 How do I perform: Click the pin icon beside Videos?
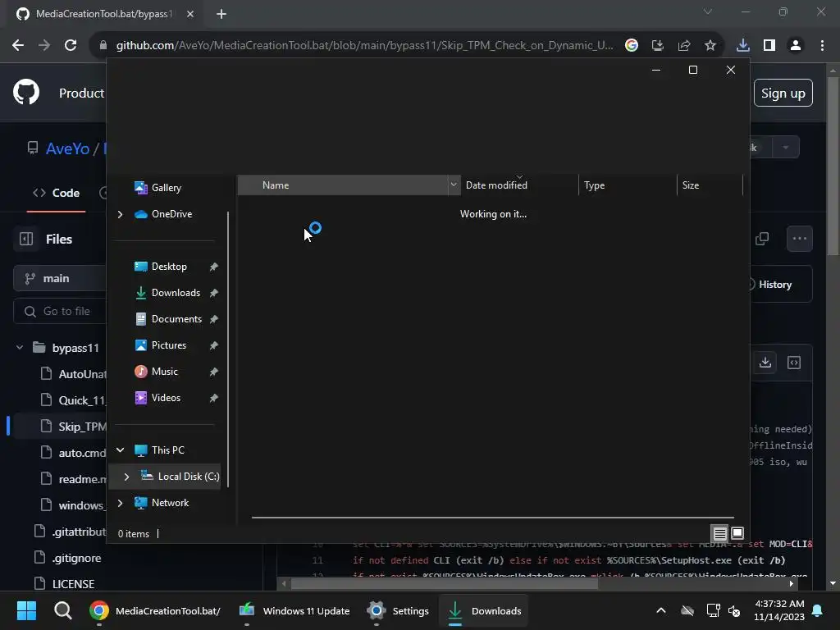214,398
